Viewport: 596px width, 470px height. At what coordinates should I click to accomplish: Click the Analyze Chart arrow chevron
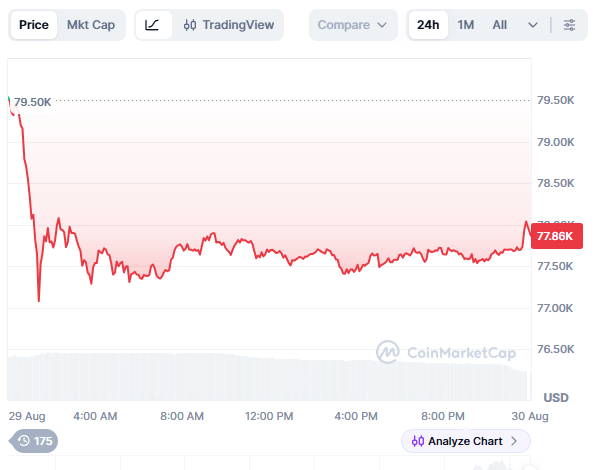[514, 441]
